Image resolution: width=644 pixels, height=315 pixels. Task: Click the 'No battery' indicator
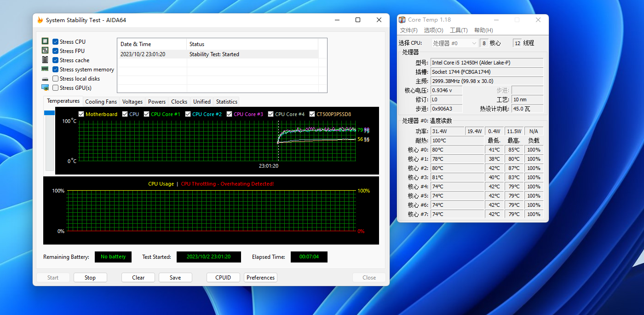(x=113, y=257)
